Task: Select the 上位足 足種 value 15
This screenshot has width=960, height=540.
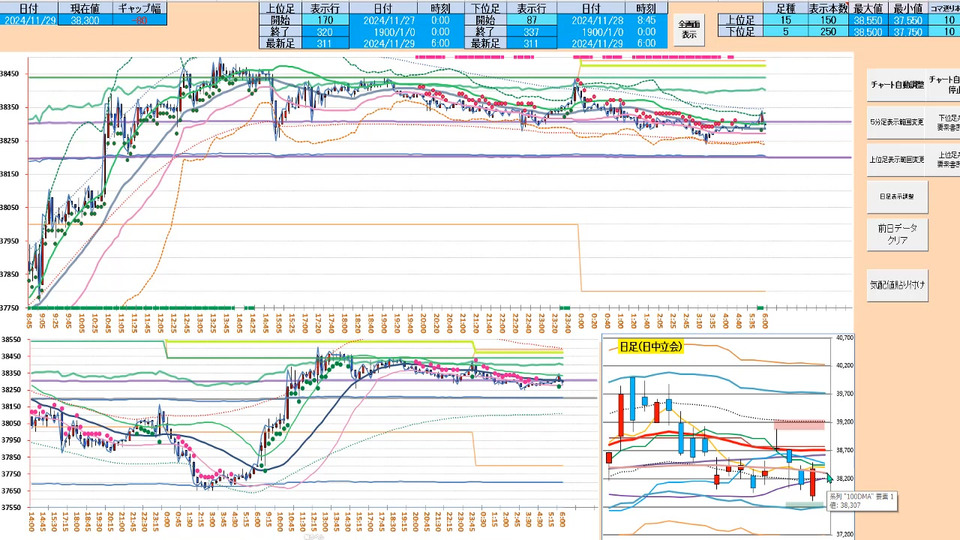Action: click(x=786, y=20)
